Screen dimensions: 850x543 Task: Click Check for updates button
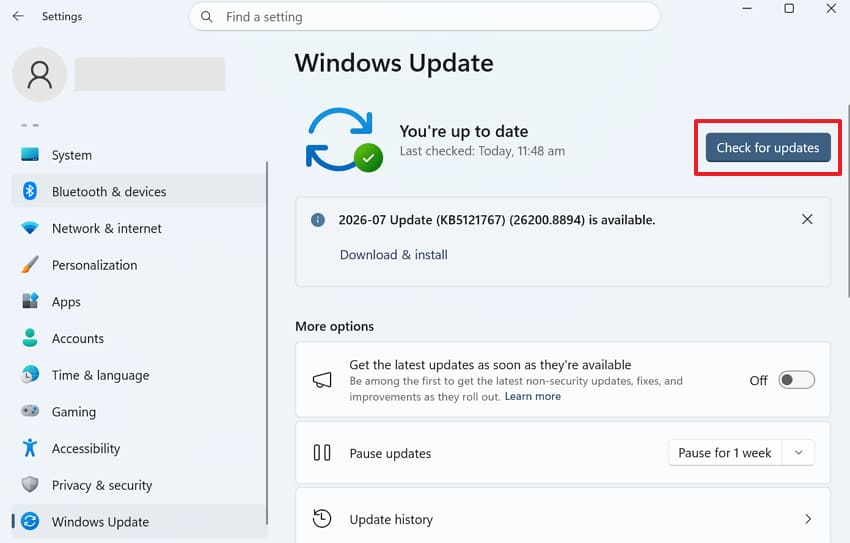(768, 147)
